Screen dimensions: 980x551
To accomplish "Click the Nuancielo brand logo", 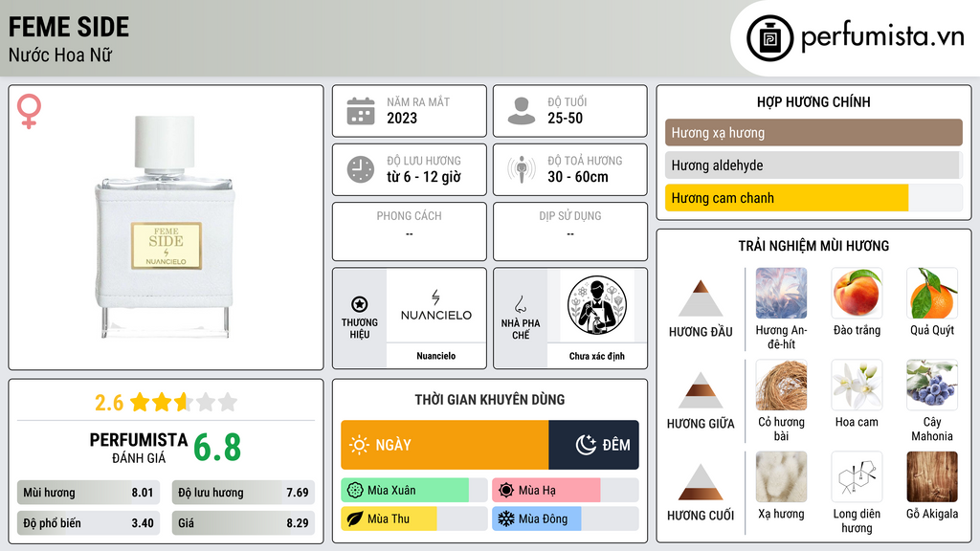I will [x=436, y=305].
